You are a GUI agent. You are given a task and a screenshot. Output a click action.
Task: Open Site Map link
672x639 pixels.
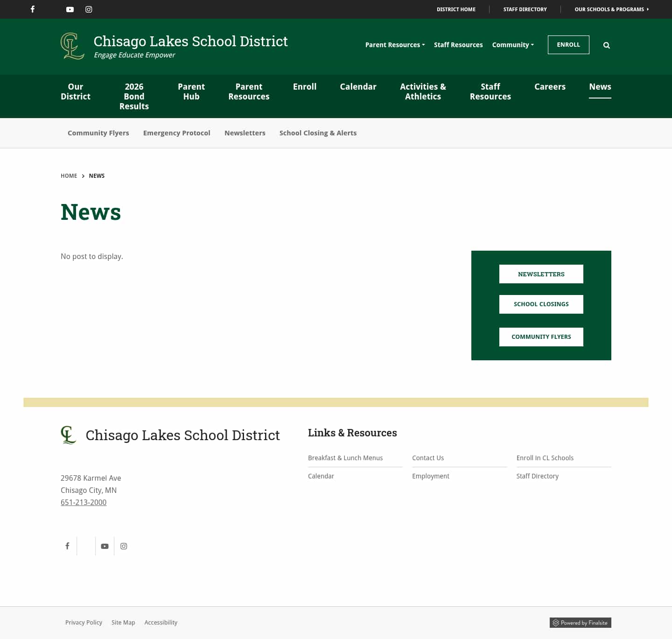123,623
